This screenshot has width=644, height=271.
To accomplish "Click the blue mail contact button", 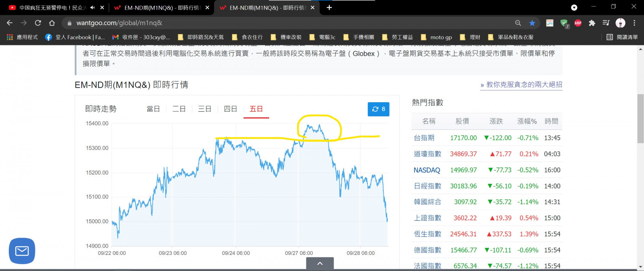I will point(22,251).
